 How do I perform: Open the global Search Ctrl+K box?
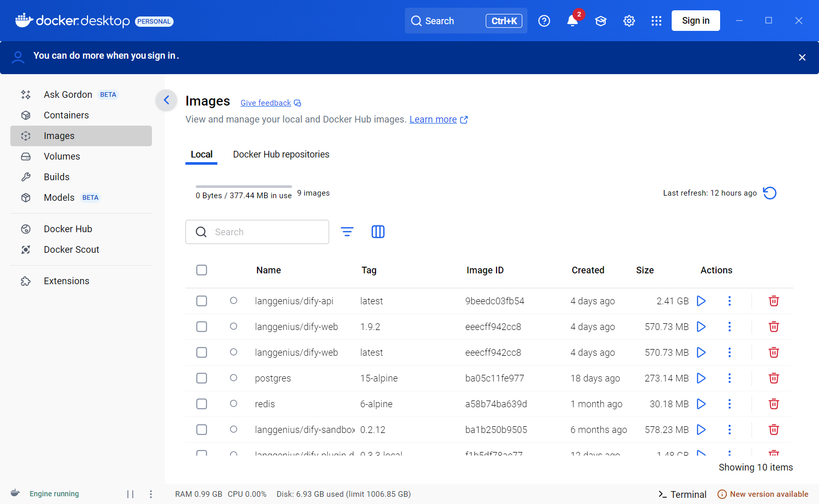tap(466, 21)
